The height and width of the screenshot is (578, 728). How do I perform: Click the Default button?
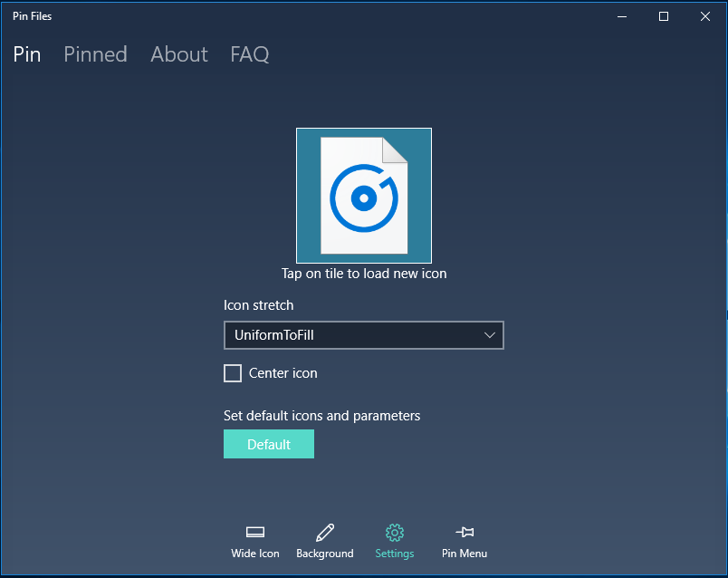click(x=269, y=444)
